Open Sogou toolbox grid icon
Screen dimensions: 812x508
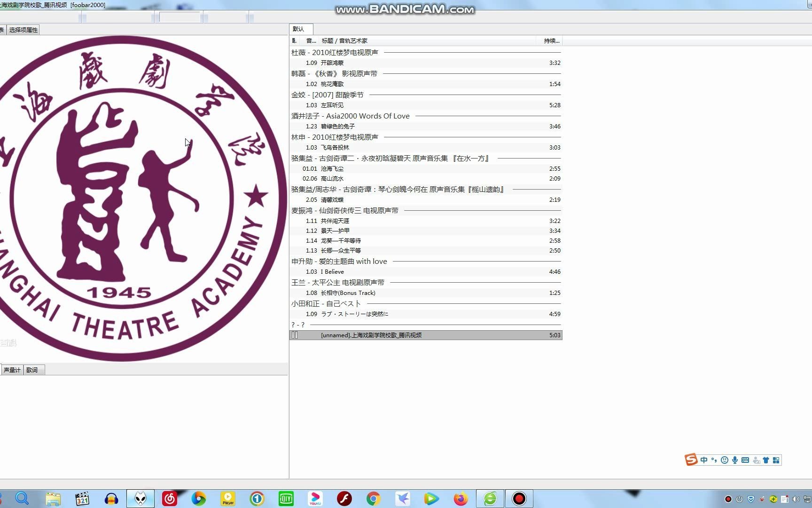[776, 460]
